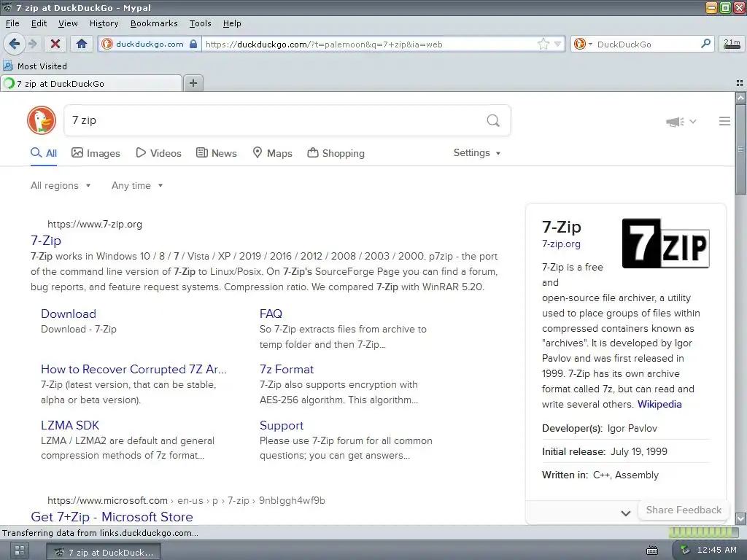Click the DuckDuckGo duck logo
The height and width of the screenshot is (560, 747).
click(x=42, y=120)
